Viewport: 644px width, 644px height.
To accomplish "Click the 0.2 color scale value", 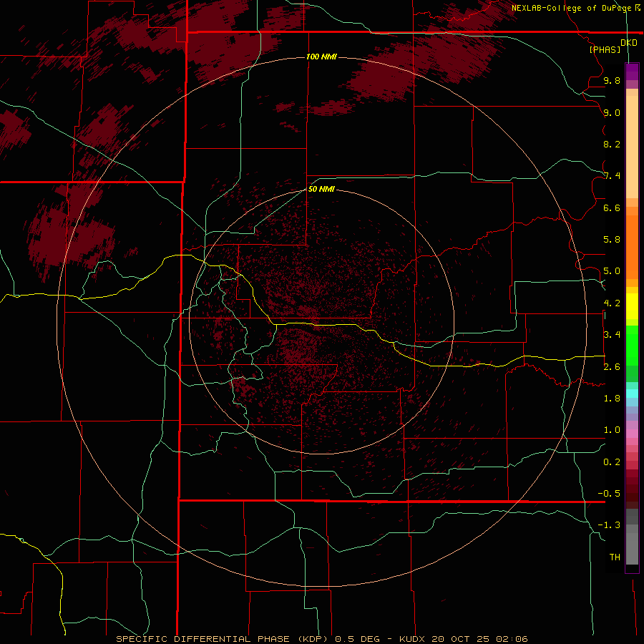I will [x=612, y=462].
